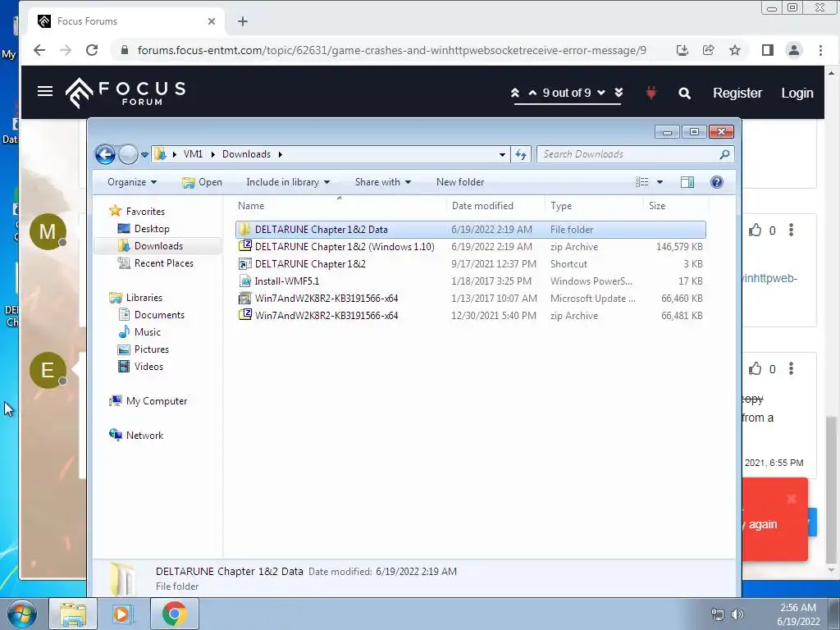This screenshot has height=630, width=840.
Task: Sort by Date modified column
Action: coord(495,206)
